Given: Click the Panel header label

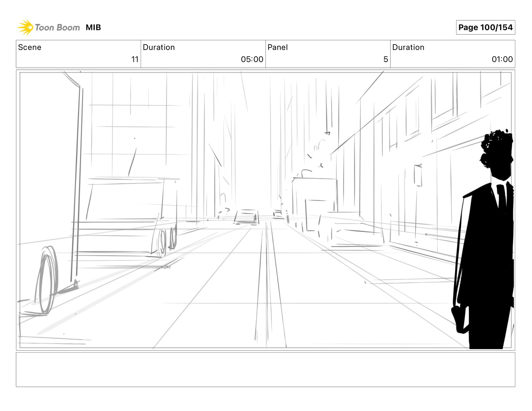Looking at the screenshot, I should (x=278, y=47).
